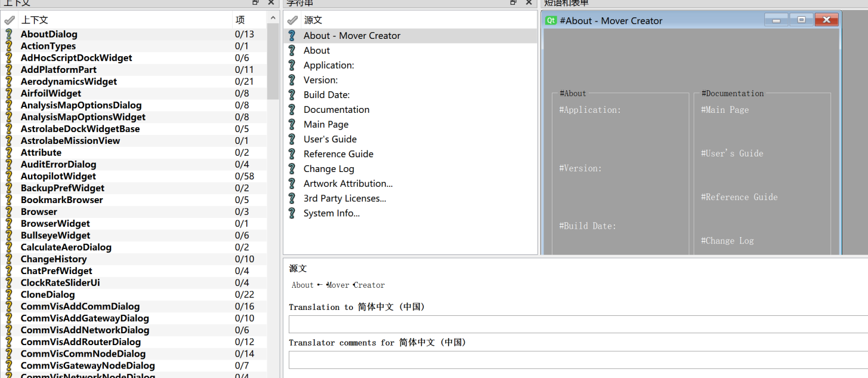The height and width of the screenshot is (378, 868).
Task: Select the AerodynamicsWidget context
Action: click(x=69, y=82)
